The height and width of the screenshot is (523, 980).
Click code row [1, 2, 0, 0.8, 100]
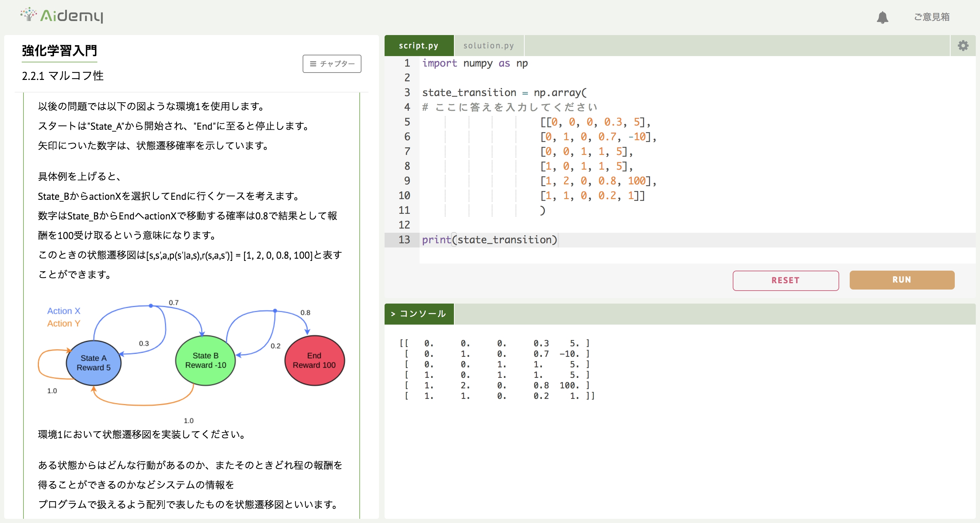tap(598, 181)
